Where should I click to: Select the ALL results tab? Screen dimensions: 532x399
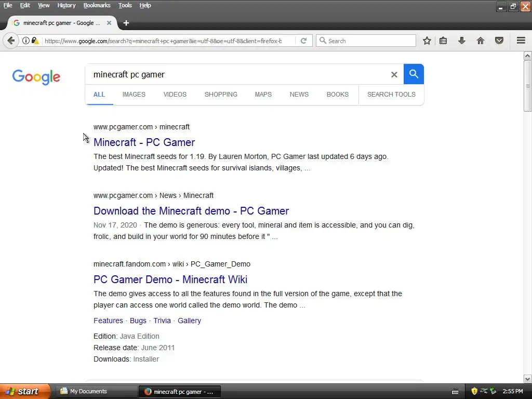point(99,95)
